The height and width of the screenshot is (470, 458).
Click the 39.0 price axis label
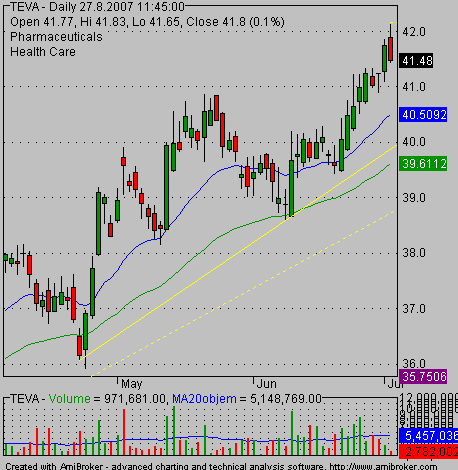click(414, 198)
